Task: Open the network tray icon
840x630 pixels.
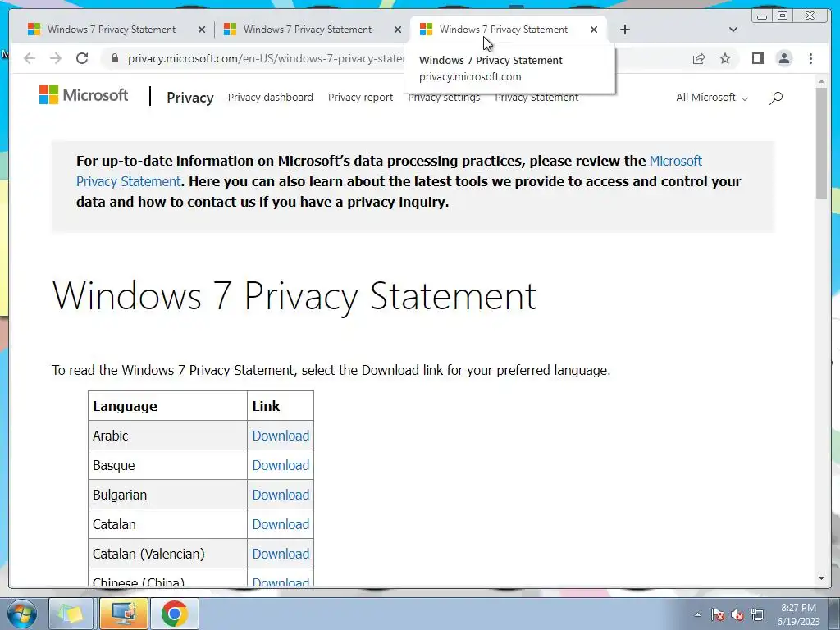Action: pos(757,614)
